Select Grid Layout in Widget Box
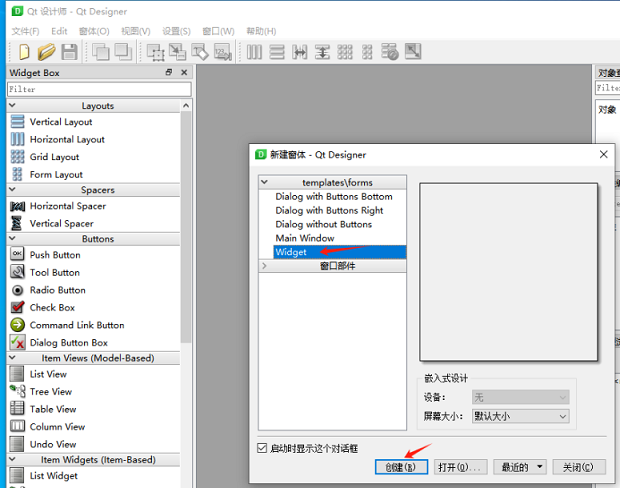Viewport: 620px width, 488px height. coord(94,157)
